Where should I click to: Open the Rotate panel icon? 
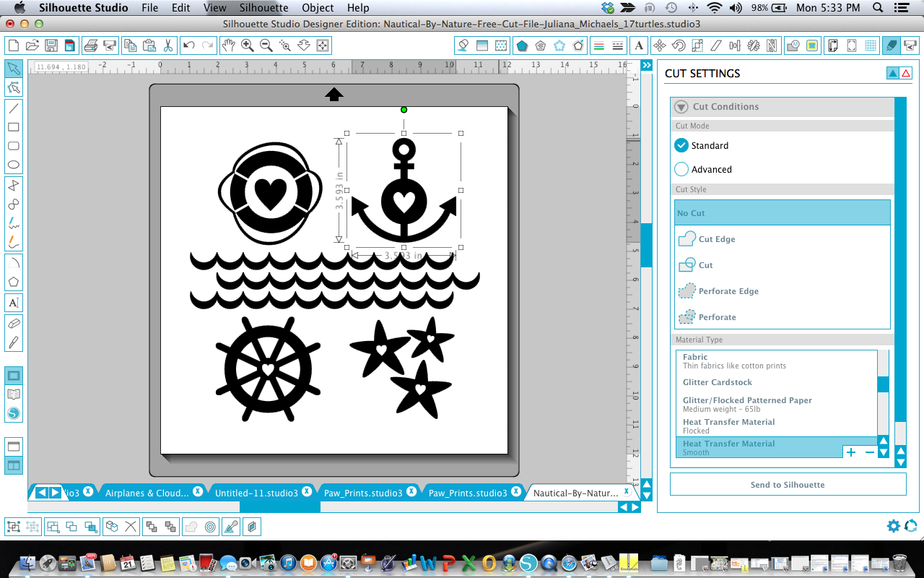coord(679,46)
